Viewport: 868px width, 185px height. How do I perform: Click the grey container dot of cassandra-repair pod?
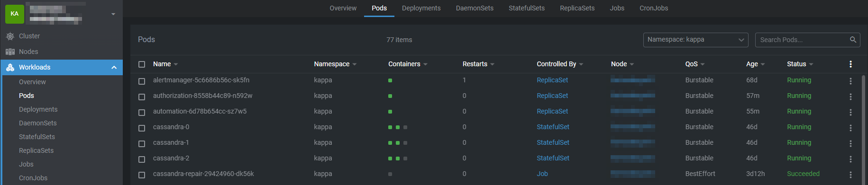pos(390,174)
